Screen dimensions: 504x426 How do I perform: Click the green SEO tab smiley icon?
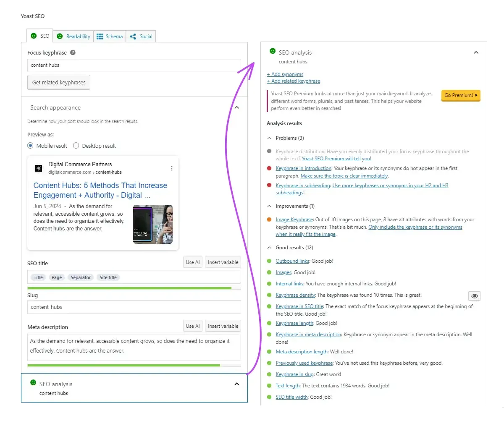click(x=34, y=36)
